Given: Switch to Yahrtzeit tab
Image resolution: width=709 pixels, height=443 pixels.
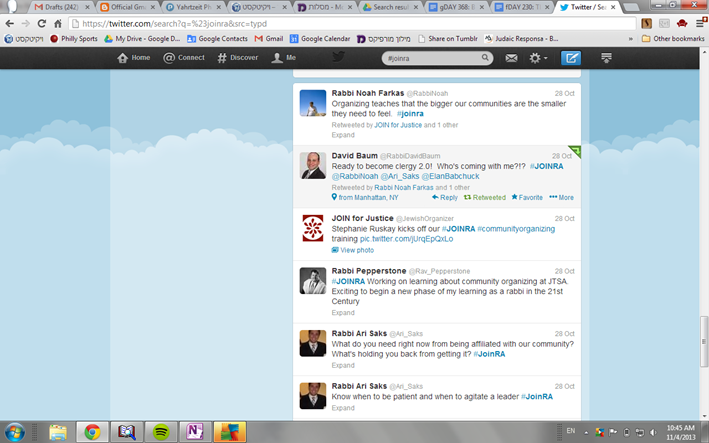Looking at the screenshot, I should 193,7.
